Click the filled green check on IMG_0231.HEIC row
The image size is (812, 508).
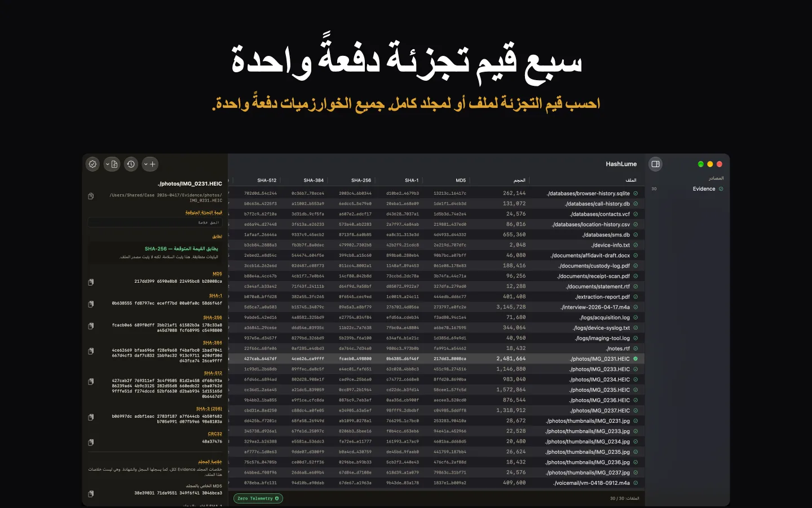636,359
